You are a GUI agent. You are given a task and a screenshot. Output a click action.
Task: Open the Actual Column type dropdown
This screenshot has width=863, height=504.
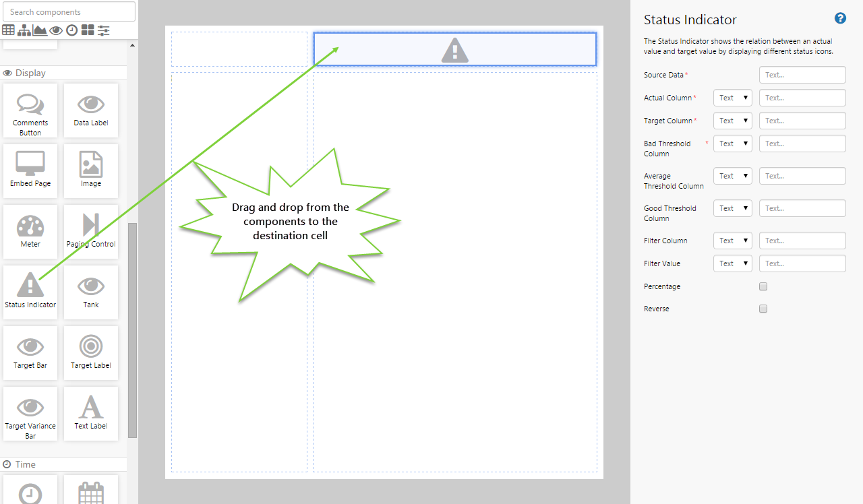pos(732,98)
